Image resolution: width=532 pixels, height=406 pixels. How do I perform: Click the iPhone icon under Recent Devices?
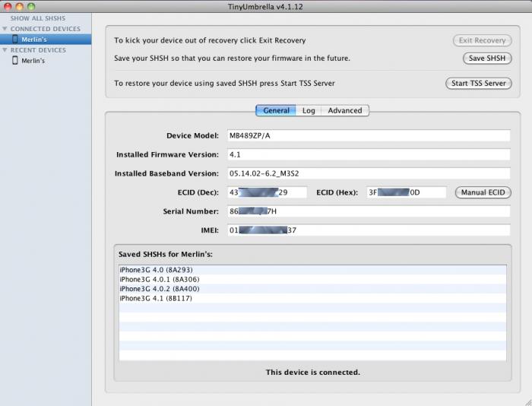coord(15,60)
